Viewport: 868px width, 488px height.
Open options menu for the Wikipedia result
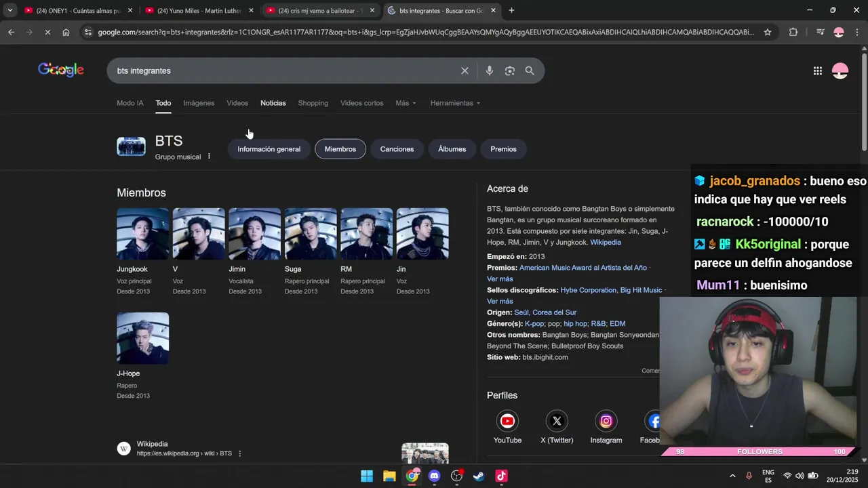pyautogui.click(x=239, y=453)
